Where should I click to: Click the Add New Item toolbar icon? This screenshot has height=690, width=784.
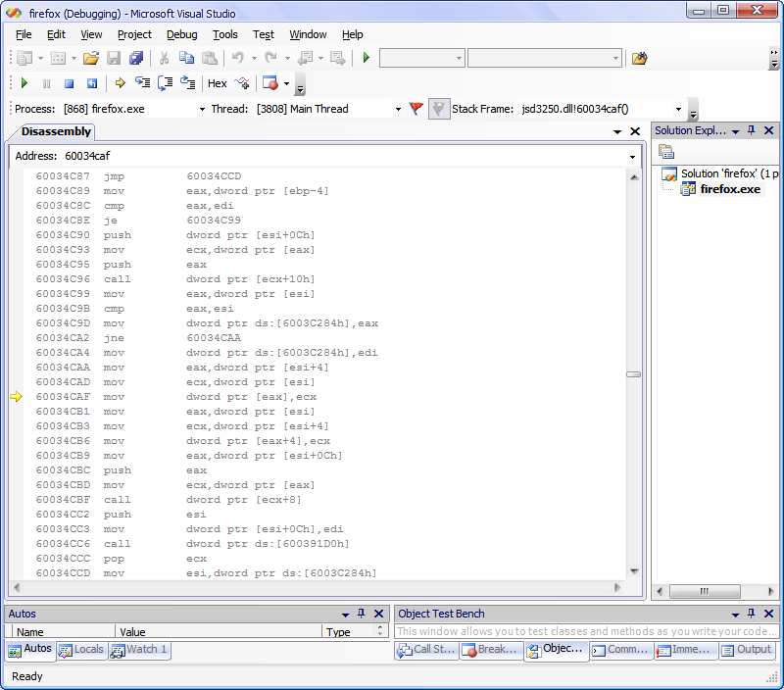coord(58,59)
